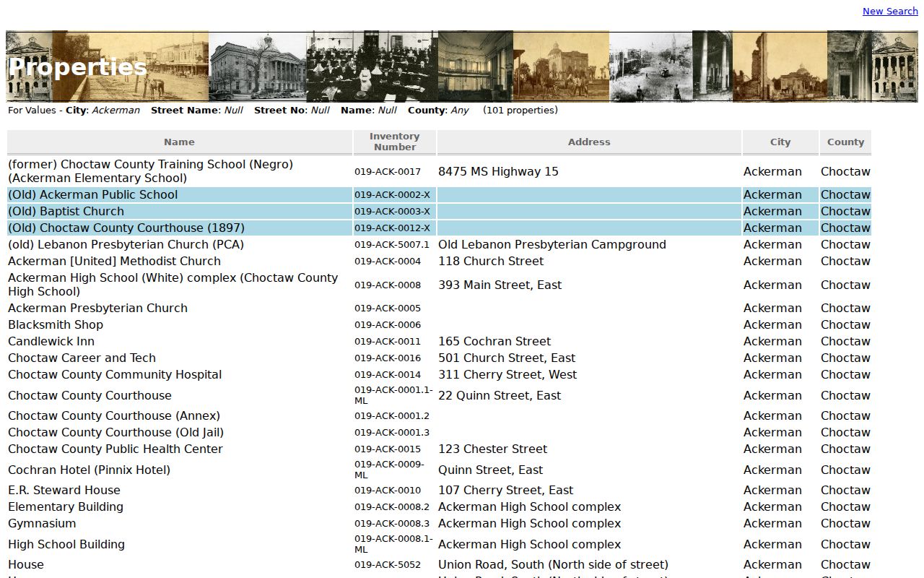The image size is (924, 578).
Task: Click inventory number 019-ACK-0001.1-ML
Action: [393, 395]
